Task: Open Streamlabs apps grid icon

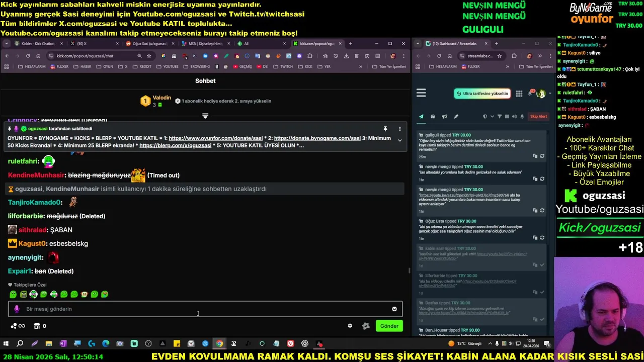Action: pyautogui.click(x=519, y=94)
